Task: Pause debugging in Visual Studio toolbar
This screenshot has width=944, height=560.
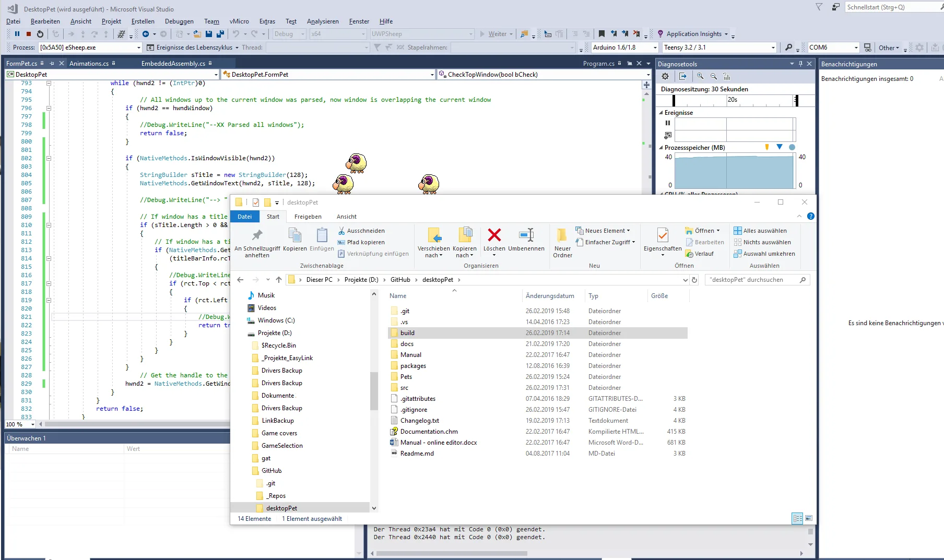Action: click(x=17, y=34)
